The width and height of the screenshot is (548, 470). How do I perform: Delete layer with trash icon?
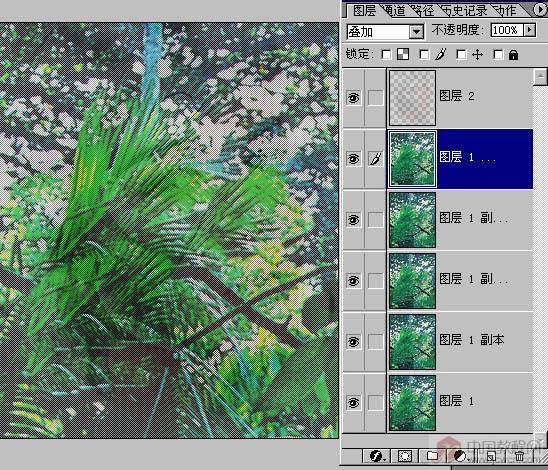coord(519,456)
